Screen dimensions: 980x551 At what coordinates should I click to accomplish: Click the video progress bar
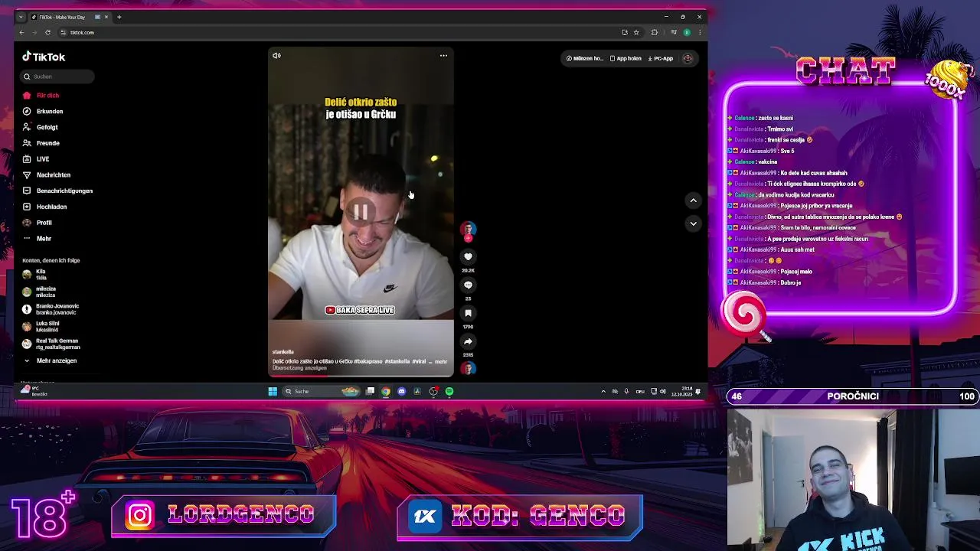tap(361, 376)
